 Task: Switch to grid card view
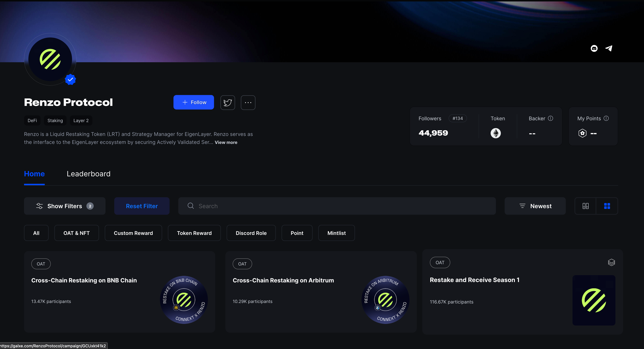pos(607,206)
